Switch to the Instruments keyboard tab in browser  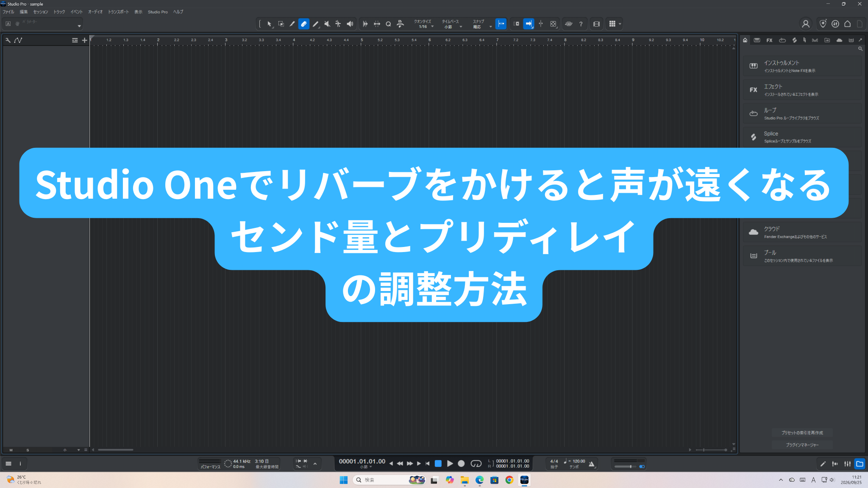pos(757,40)
